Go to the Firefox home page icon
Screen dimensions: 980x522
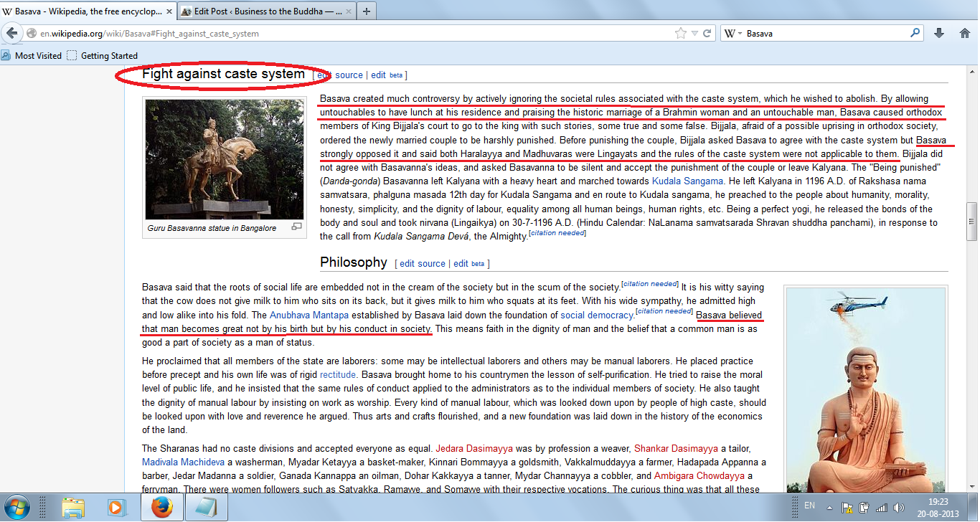click(x=964, y=33)
